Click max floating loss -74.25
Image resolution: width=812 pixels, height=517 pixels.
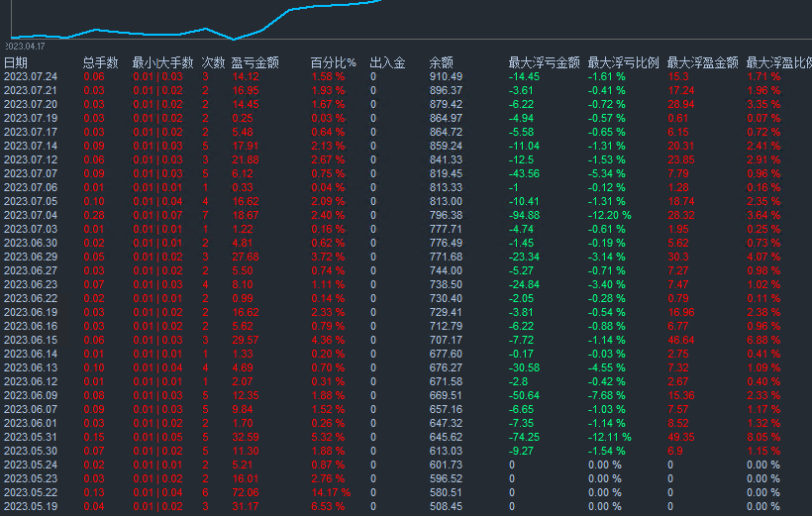point(524,437)
